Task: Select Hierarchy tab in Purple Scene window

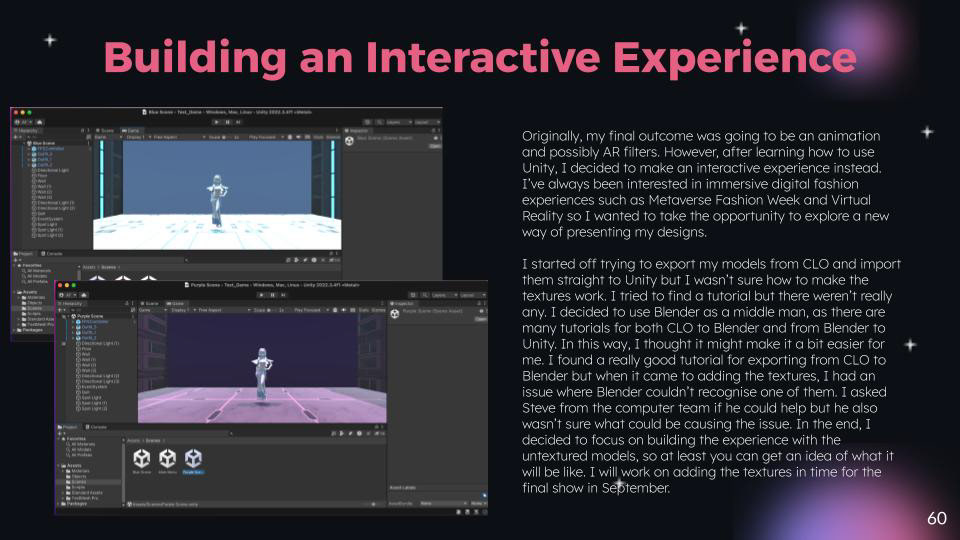Action: 72,304
